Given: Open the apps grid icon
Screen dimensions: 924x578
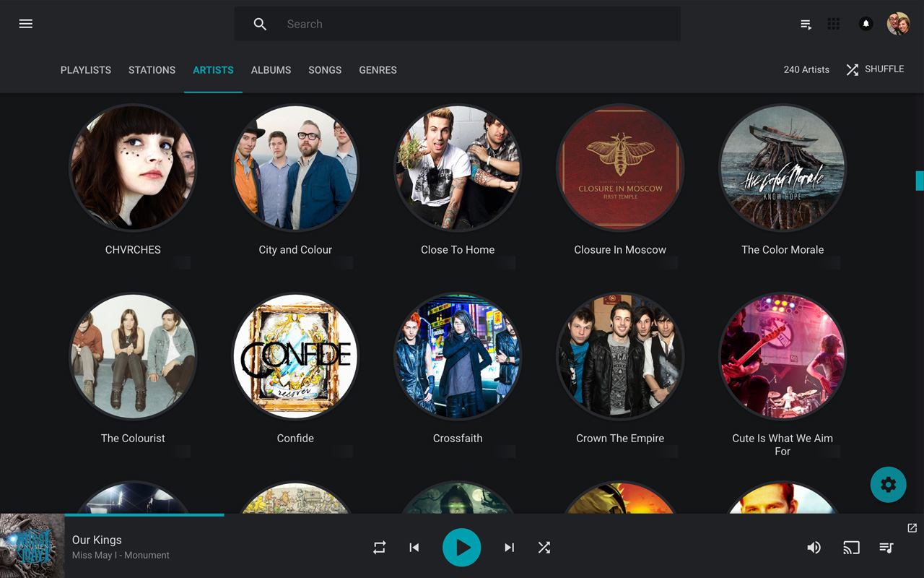Looking at the screenshot, I should (834, 24).
